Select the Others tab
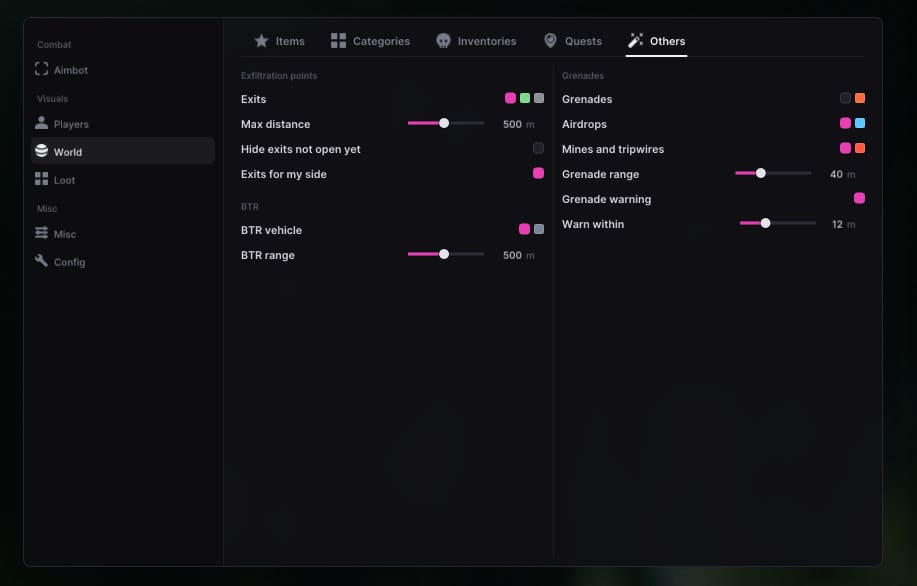917x586 pixels. (x=656, y=41)
